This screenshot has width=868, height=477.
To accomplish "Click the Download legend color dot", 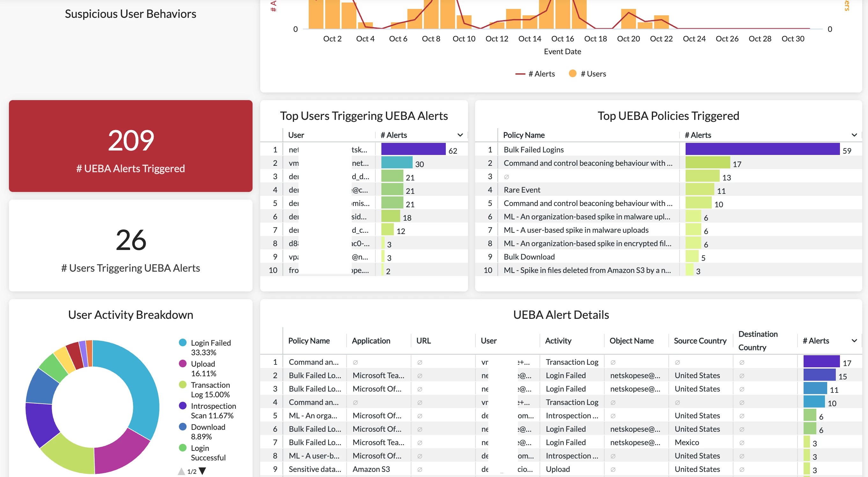I will [183, 427].
